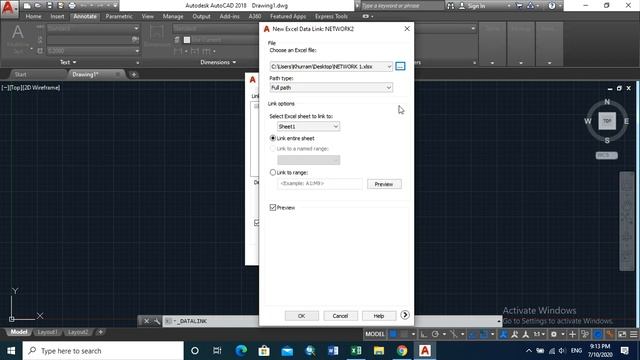Click the command line customize wrench icon
640x360 pixels.
(x=157, y=321)
